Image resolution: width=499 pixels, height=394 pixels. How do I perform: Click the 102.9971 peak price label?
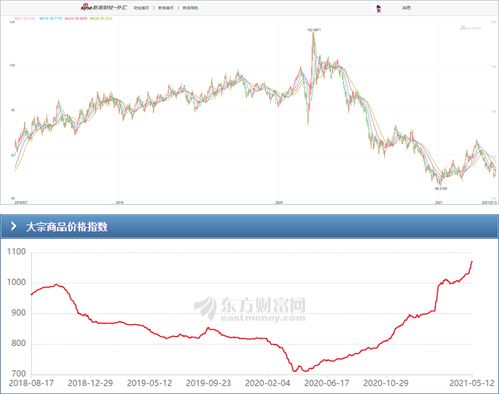314,30
